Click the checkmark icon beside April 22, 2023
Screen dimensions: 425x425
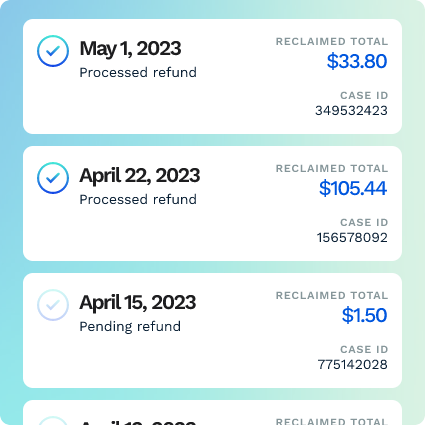click(x=53, y=178)
